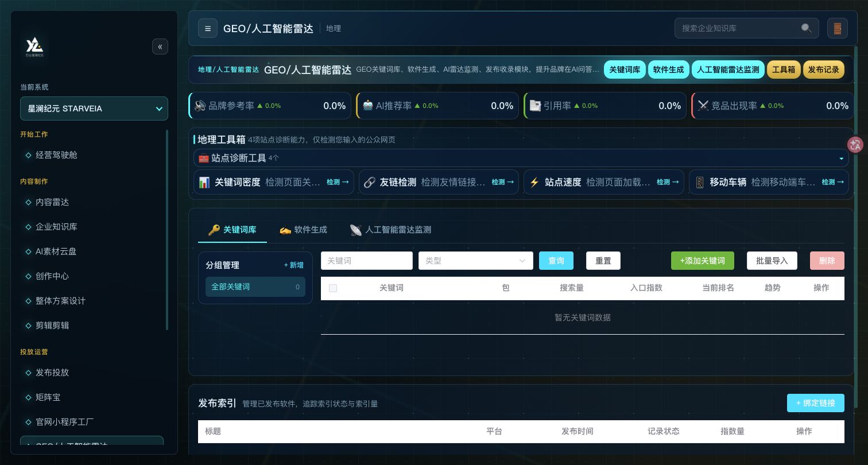Image resolution: width=868 pixels, height=465 pixels.
Task: Open the 星澜纪元 STARVEIA system dropdown
Action: coord(94,108)
